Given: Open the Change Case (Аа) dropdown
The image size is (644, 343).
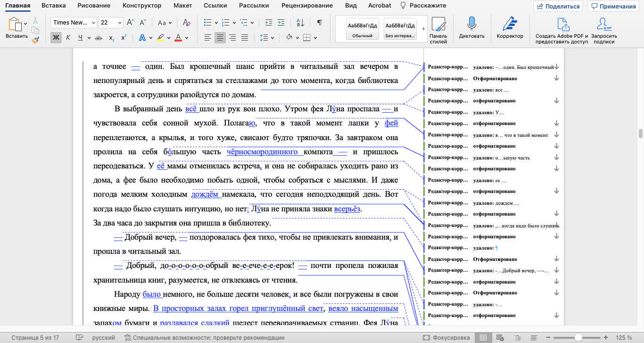Looking at the screenshot, I should tap(165, 23).
